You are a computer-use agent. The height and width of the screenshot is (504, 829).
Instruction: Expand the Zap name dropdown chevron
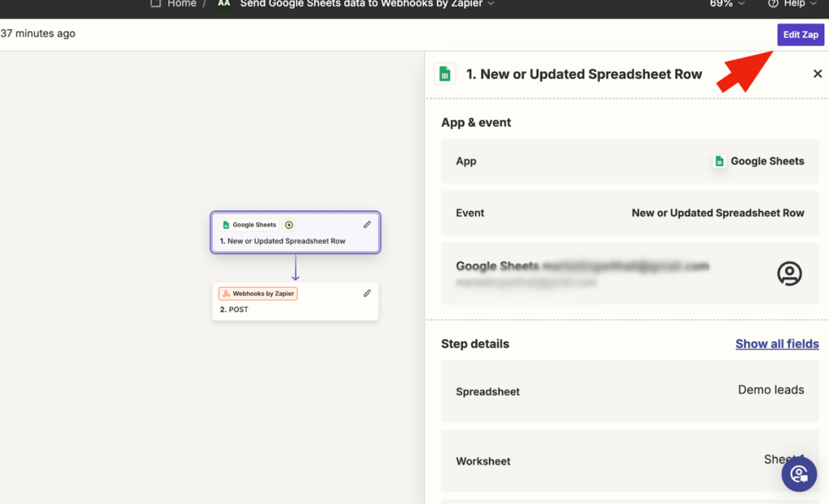491,4
